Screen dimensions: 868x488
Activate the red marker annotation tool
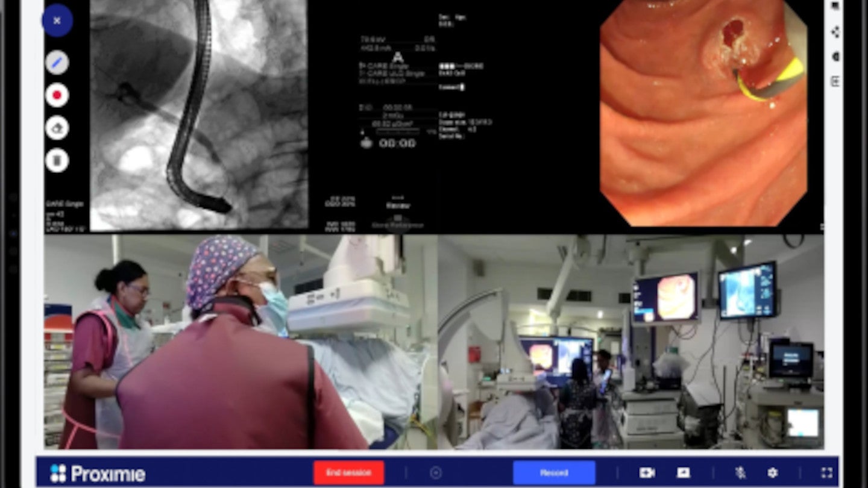(58, 95)
